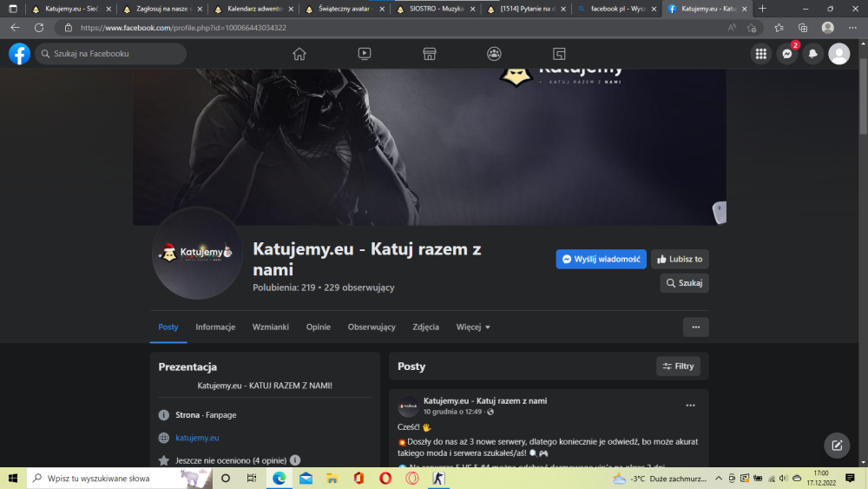This screenshot has width=868, height=489.
Task: Open browser settings and more menu
Action: click(852, 28)
